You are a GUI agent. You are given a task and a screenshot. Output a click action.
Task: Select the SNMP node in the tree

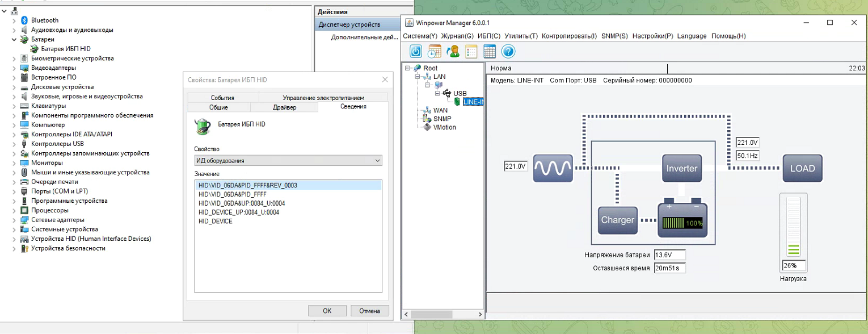442,119
